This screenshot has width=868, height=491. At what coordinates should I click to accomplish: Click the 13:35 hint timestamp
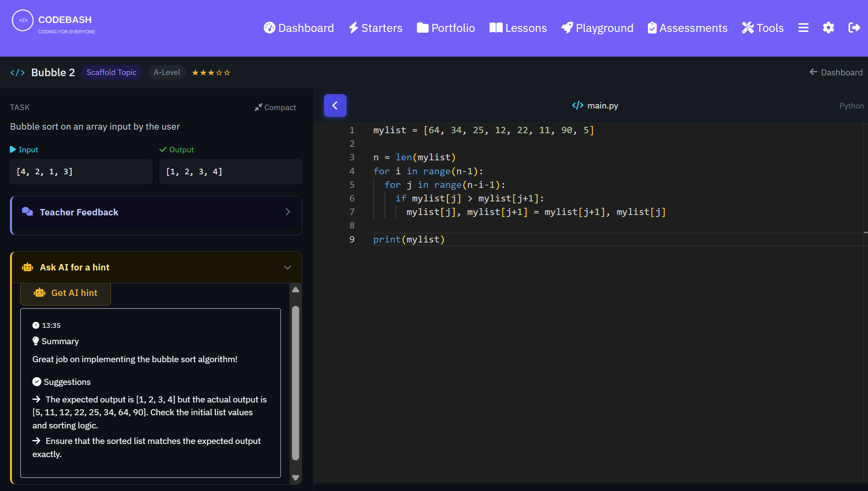tap(46, 325)
